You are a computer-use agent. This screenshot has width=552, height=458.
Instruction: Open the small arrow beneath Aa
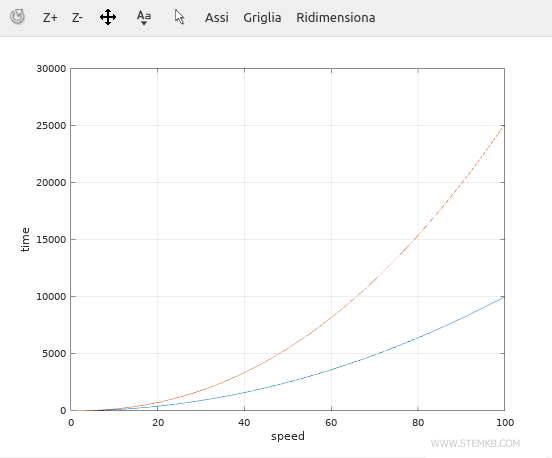click(144, 23)
